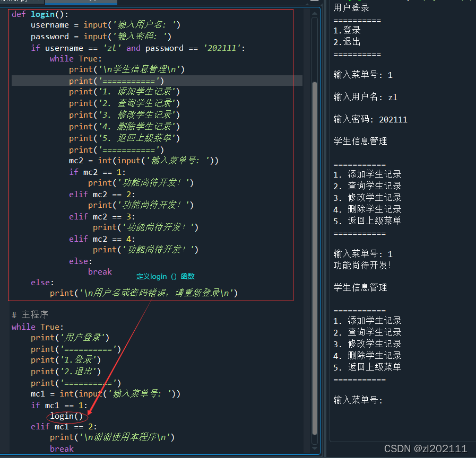Click the editor scrollbar up arrow
This screenshot has height=458, width=476.
tap(315, 13)
